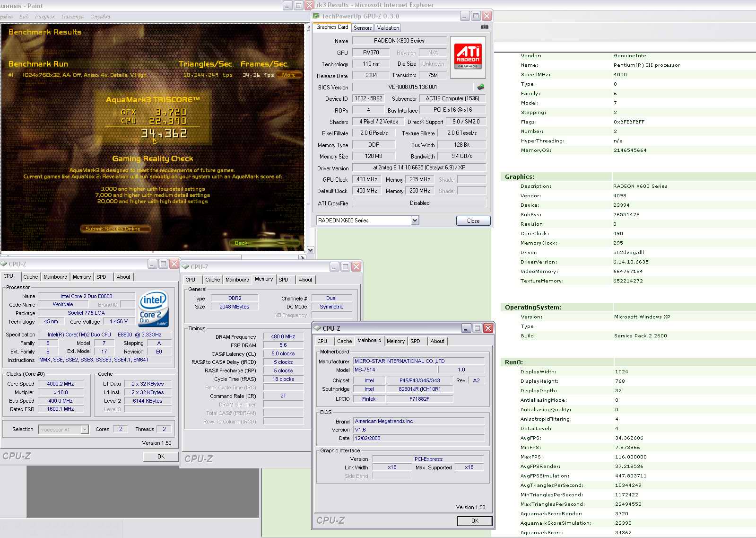Click the Close button in GPU-Z
This screenshot has height=538, width=756.
point(473,221)
